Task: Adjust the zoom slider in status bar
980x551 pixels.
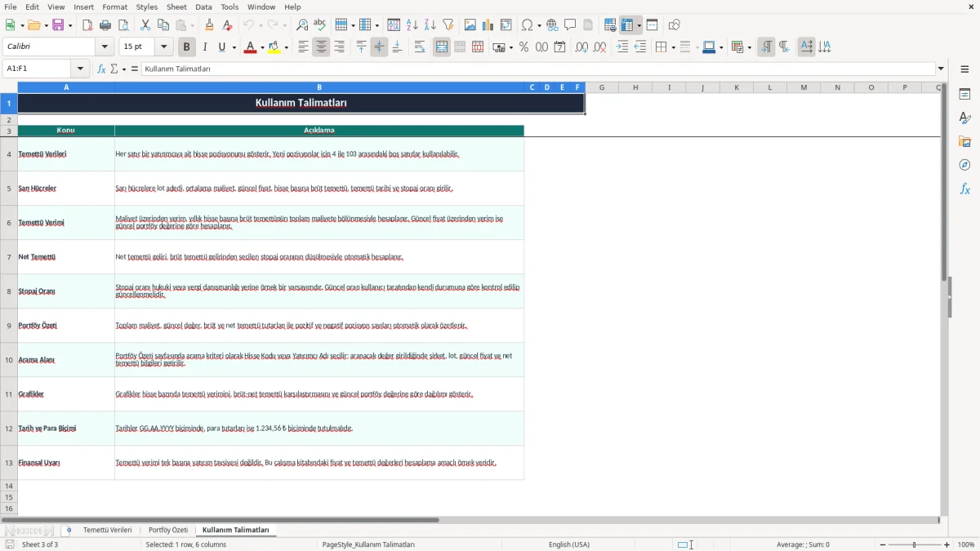Action: 914,544
